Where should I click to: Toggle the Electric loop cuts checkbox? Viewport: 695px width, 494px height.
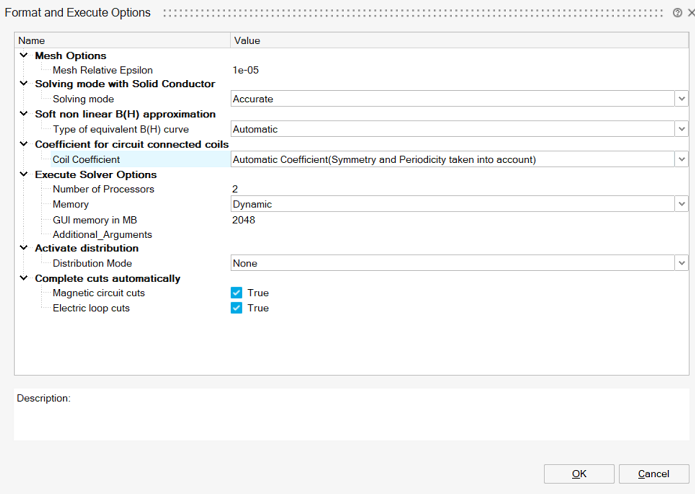237,308
